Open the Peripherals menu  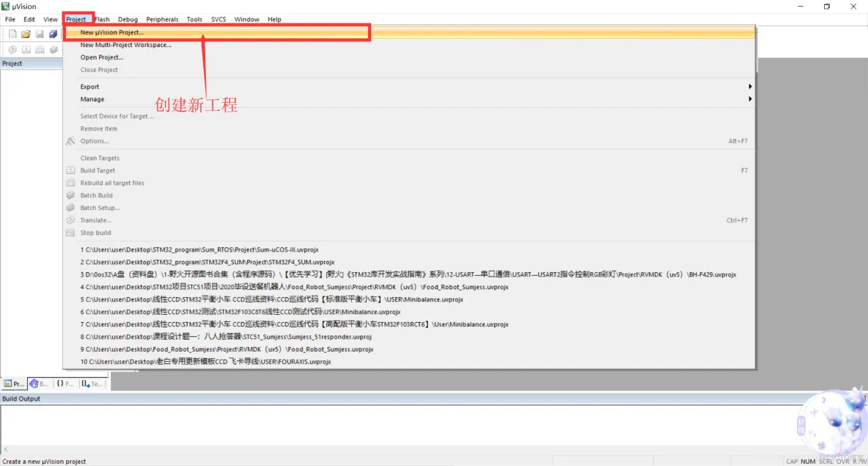point(162,19)
